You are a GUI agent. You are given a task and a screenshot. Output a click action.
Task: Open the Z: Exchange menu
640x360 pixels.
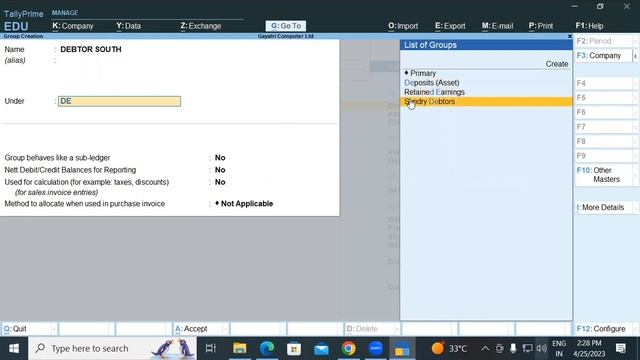(200, 26)
